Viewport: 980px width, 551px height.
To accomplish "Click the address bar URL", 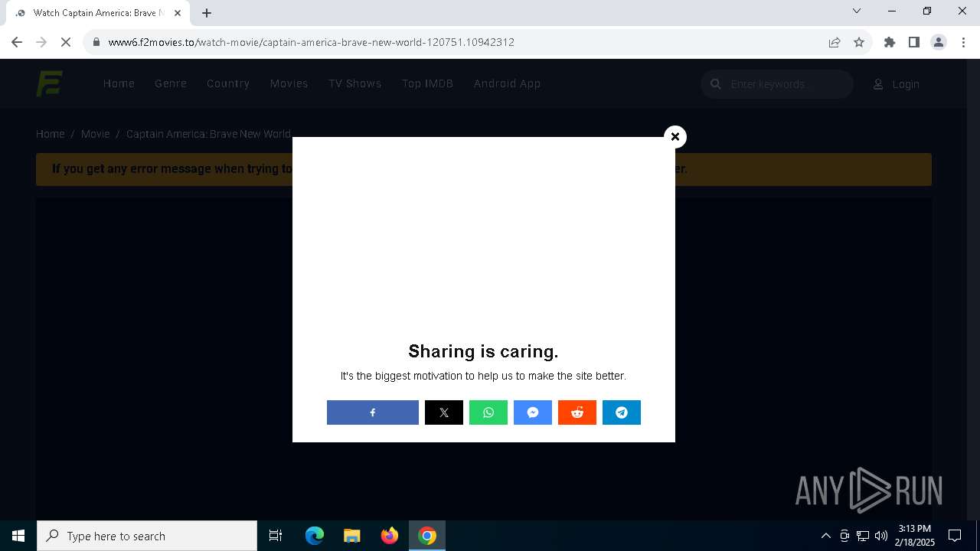I will 312,42.
